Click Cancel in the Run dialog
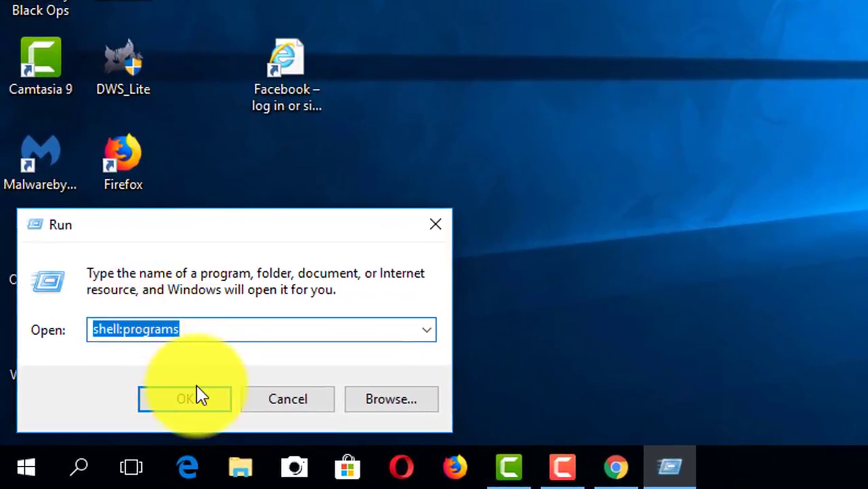Screen dimensions: 868x489 pos(287,399)
